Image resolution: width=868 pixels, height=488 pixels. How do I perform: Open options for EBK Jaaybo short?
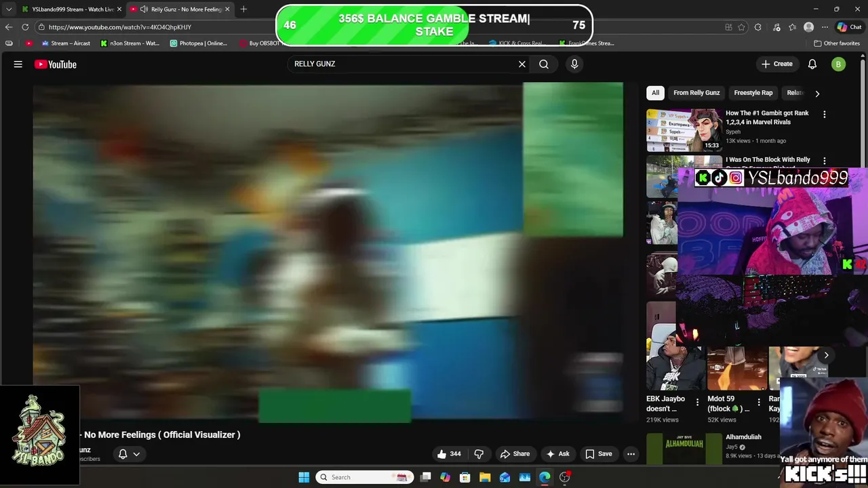tap(698, 403)
